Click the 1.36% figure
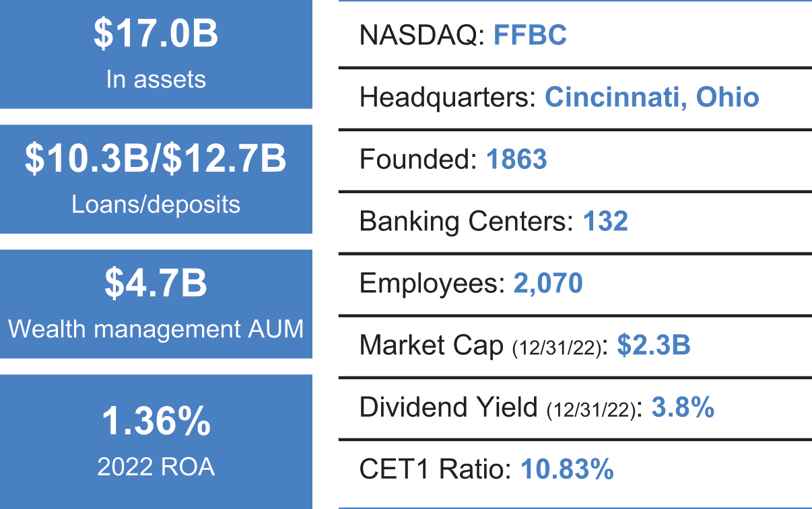This screenshot has width=812, height=509. click(156, 423)
